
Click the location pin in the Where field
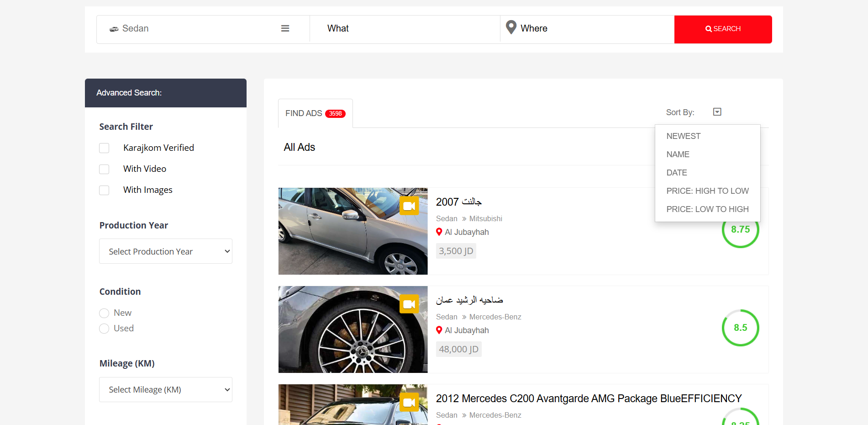(511, 27)
